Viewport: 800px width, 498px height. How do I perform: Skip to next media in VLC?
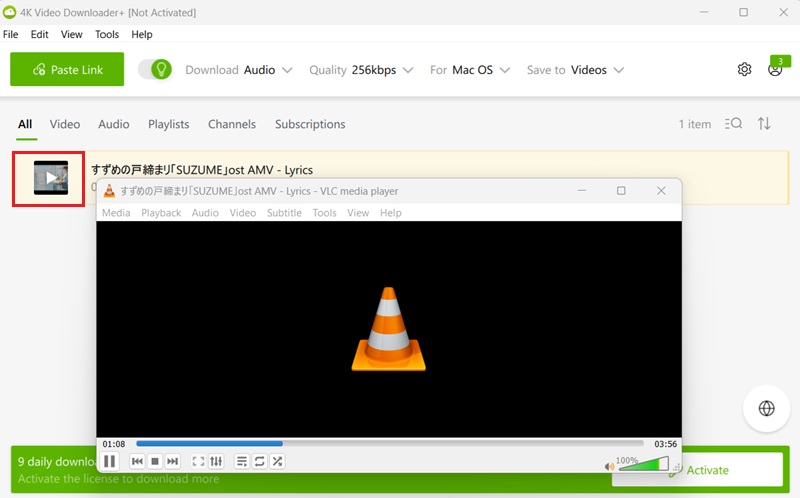tap(173, 461)
